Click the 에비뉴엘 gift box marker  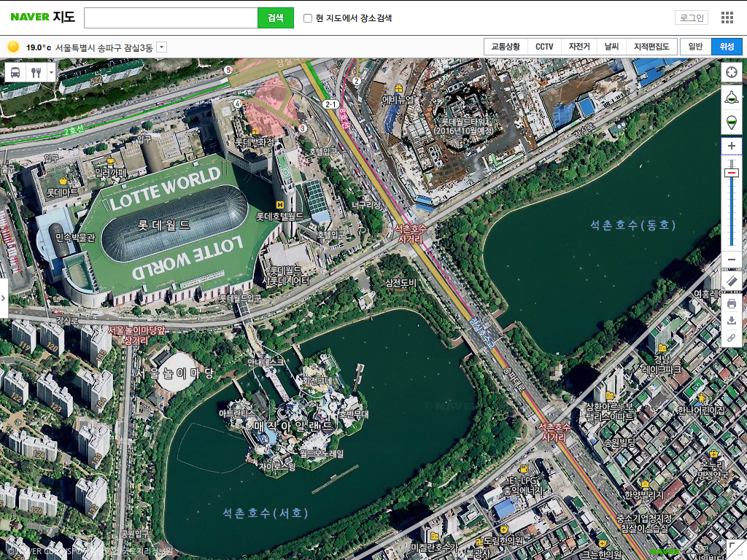tap(398, 88)
